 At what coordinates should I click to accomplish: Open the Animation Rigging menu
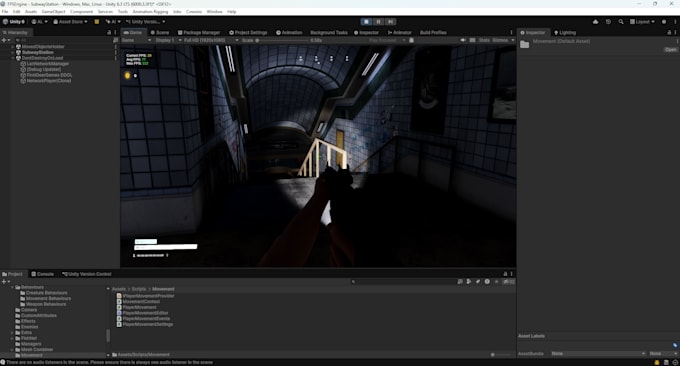[x=150, y=12]
